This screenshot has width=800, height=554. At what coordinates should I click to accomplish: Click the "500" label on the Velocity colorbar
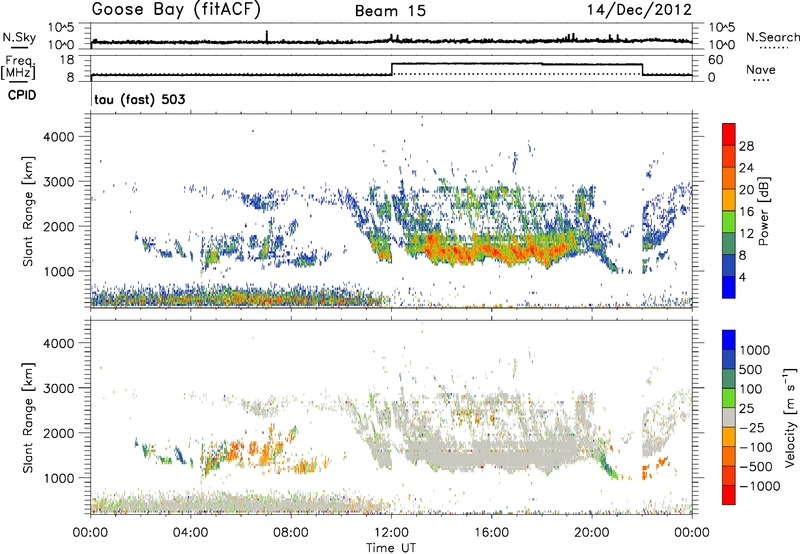click(x=751, y=369)
